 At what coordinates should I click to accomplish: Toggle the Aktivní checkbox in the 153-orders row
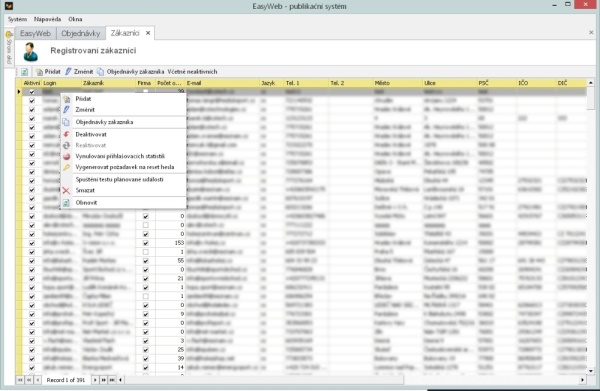coord(32,243)
